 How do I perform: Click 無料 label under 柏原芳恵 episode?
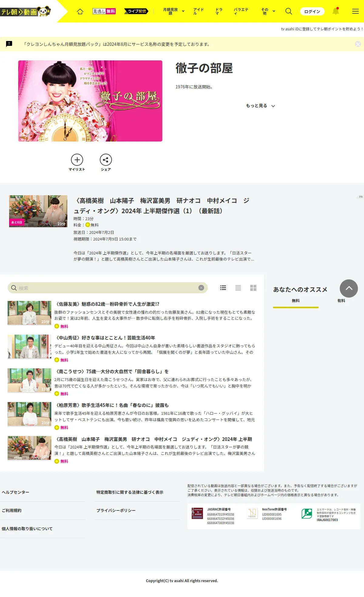64,428
